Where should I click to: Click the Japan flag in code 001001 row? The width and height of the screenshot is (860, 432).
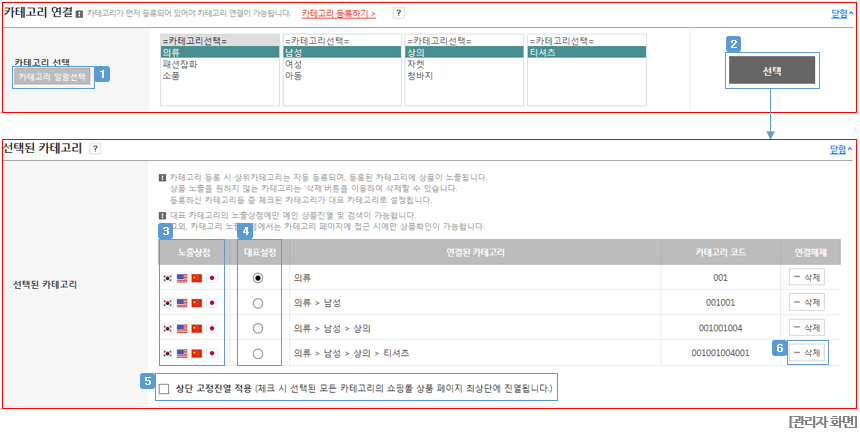[x=212, y=303]
